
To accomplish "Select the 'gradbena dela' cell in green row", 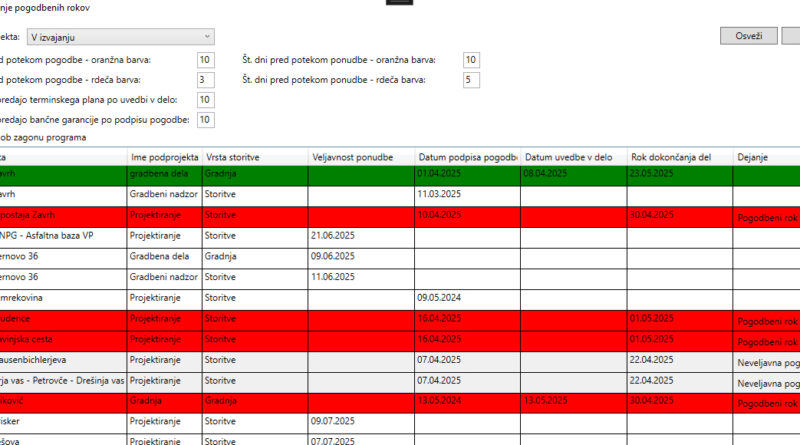I will (x=164, y=176).
